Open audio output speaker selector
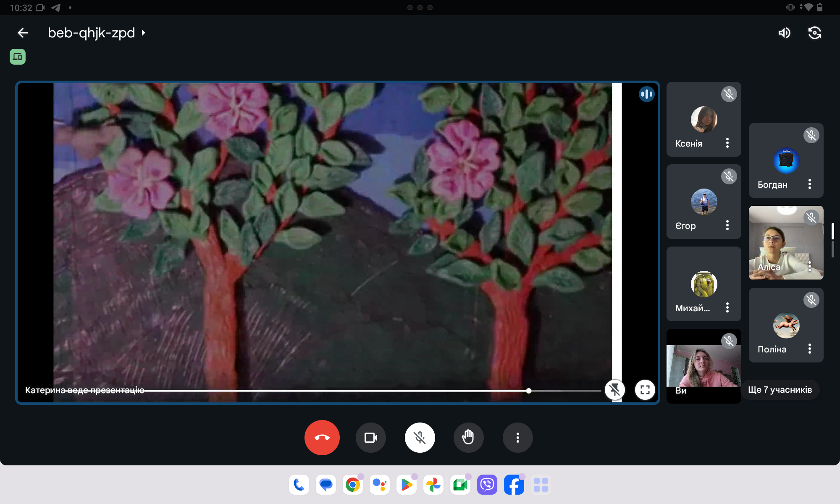 coord(784,33)
